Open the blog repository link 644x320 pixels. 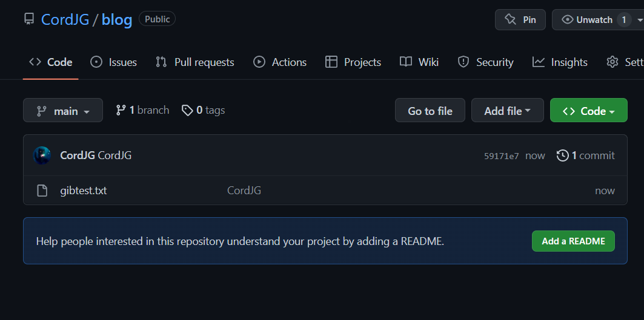pyautogui.click(x=117, y=20)
